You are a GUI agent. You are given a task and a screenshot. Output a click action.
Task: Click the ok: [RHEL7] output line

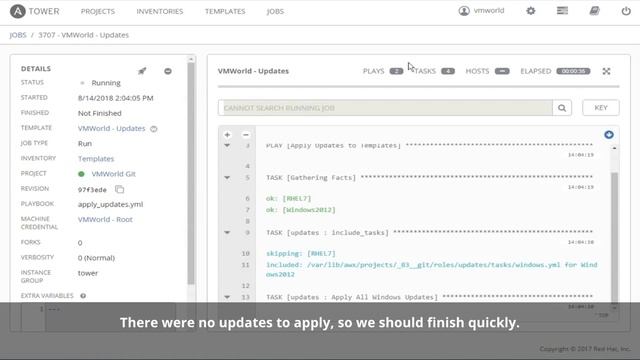click(289, 198)
